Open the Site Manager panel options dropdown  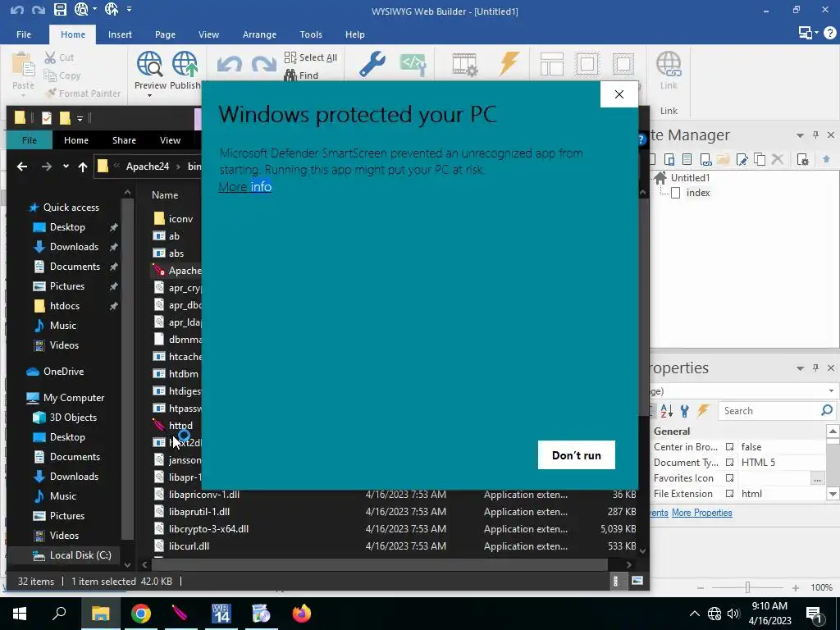click(800, 135)
